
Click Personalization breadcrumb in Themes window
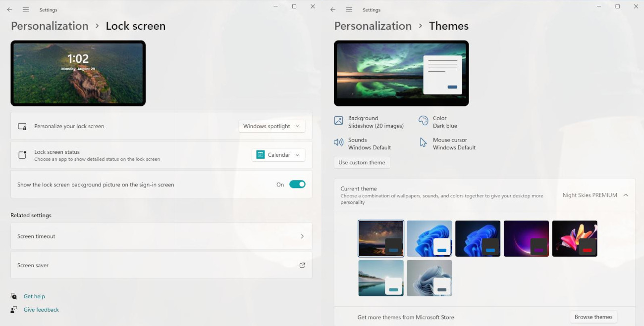(373, 26)
